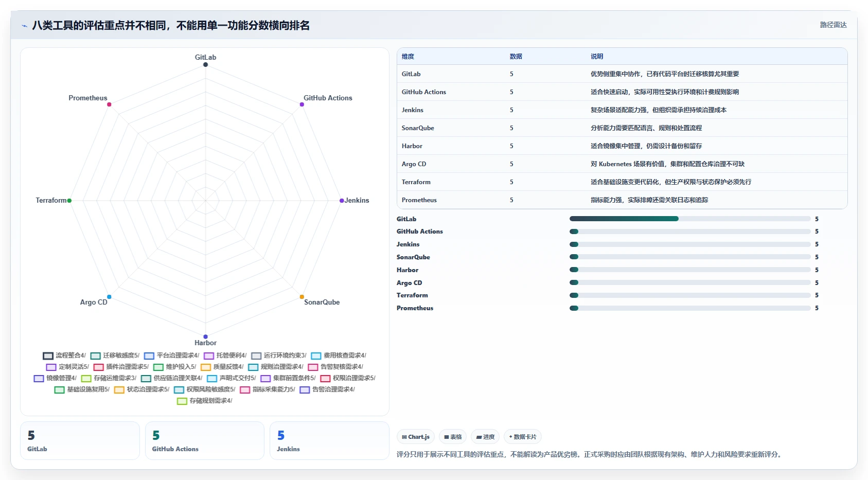The image size is (868, 480).
Task: Click the 质量反馈4 legend item
Action: point(222,367)
